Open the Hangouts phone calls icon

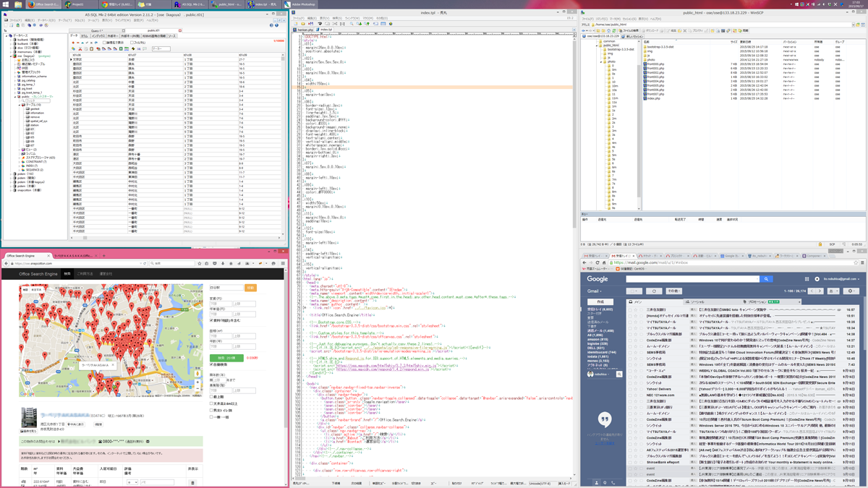point(613,482)
